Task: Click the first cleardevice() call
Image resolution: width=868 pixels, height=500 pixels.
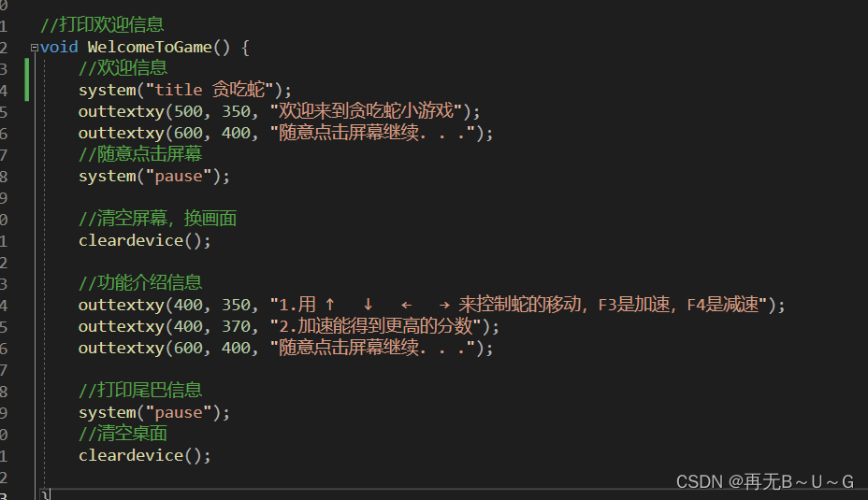Action: [144, 240]
